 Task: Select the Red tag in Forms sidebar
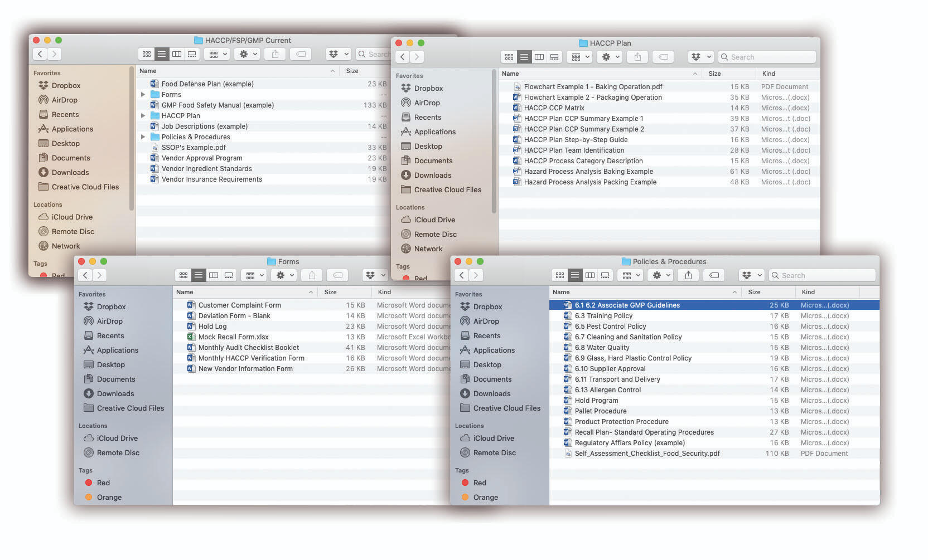point(103,483)
